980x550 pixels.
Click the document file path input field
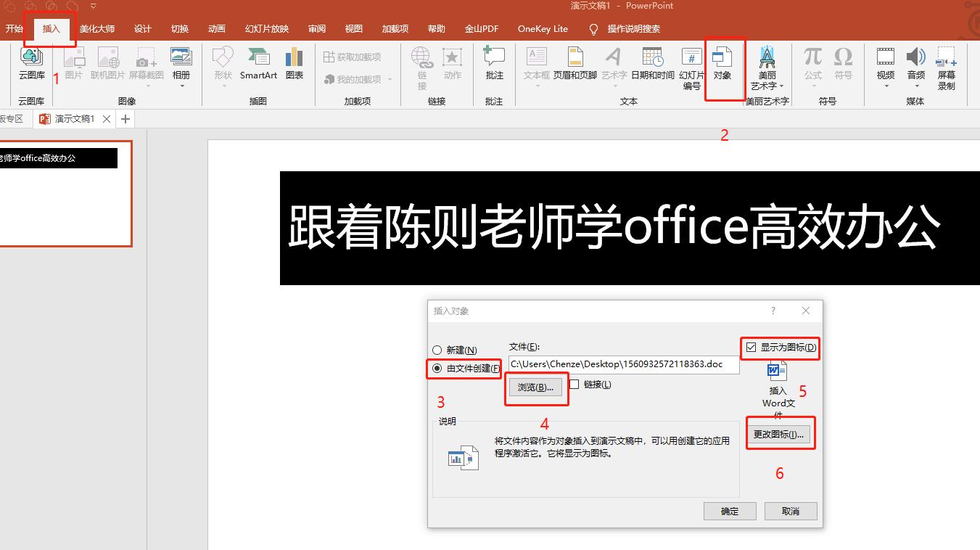(622, 364)
